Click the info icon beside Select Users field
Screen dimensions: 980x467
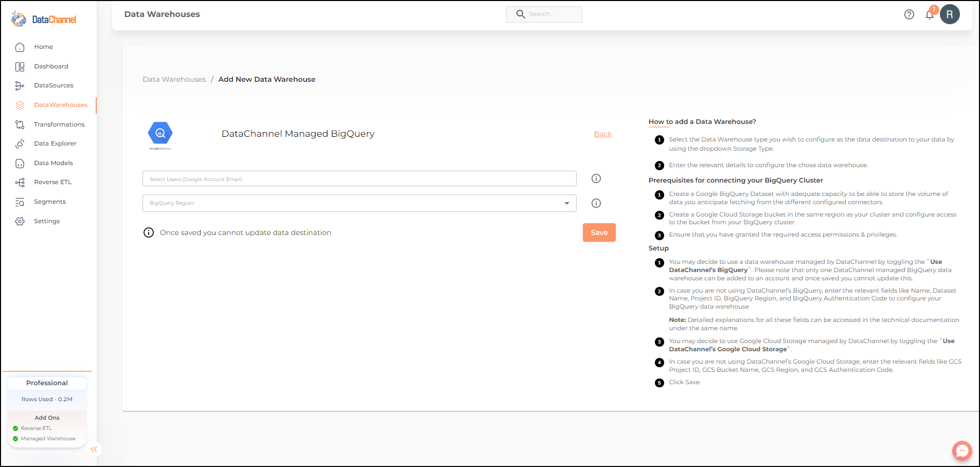coord(596,178)
